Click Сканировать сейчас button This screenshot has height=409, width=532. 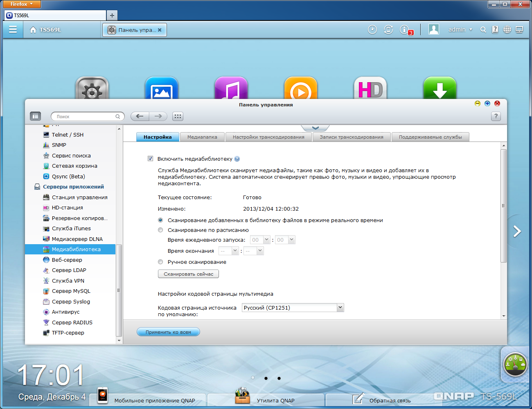pos(188,274)
